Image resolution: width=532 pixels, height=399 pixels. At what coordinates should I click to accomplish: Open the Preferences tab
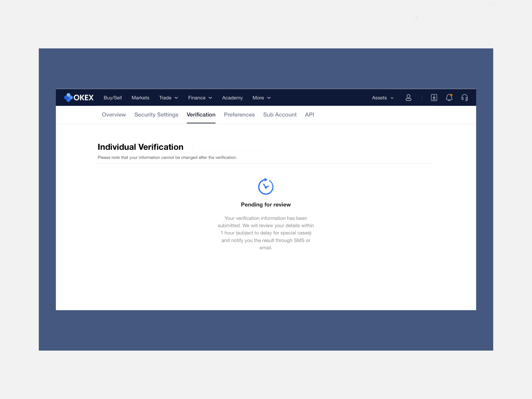(x=239, y=115)
